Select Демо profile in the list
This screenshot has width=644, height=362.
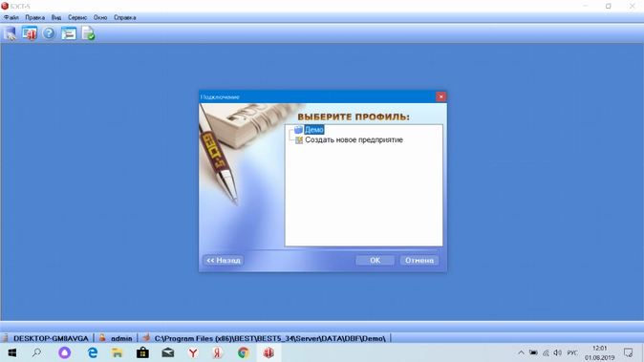[314, 130]
